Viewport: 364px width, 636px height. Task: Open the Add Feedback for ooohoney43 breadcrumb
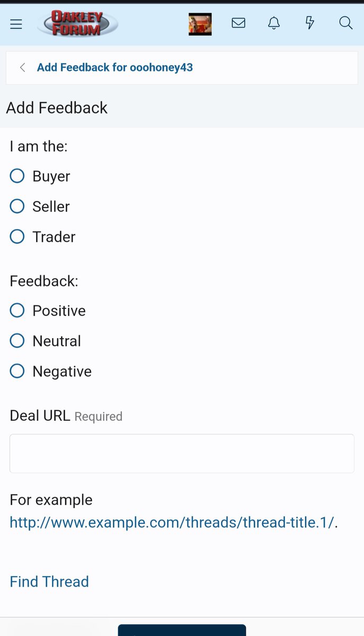pos(114,67)
